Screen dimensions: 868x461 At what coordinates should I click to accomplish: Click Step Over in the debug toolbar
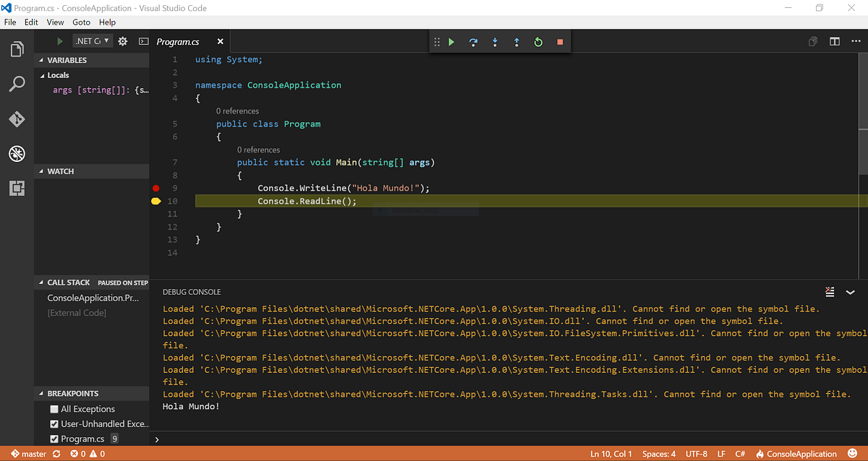473,42
